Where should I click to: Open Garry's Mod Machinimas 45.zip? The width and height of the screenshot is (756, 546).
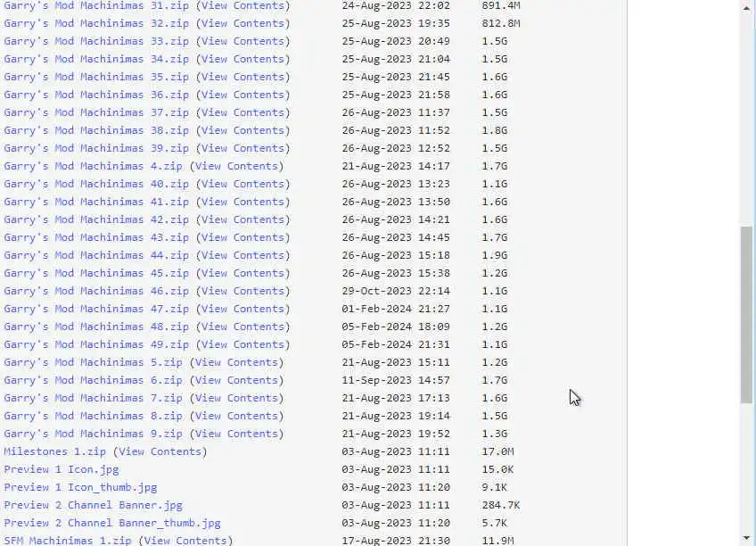(x=96, y=274)
